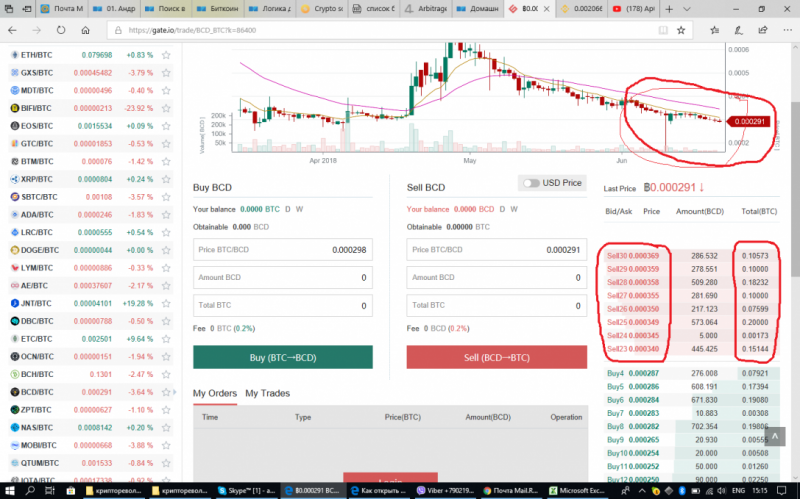The height and width of the screenshot is (499, 800).
Task: Toggle USD Price switch
Action: (531, 183)
